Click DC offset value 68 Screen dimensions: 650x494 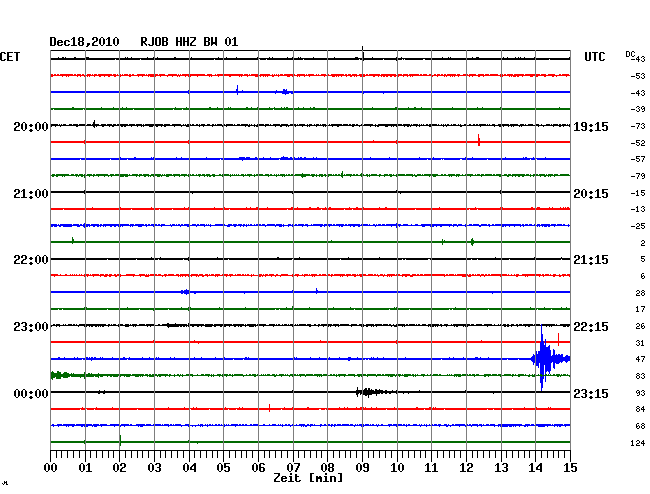coord(640,426)
